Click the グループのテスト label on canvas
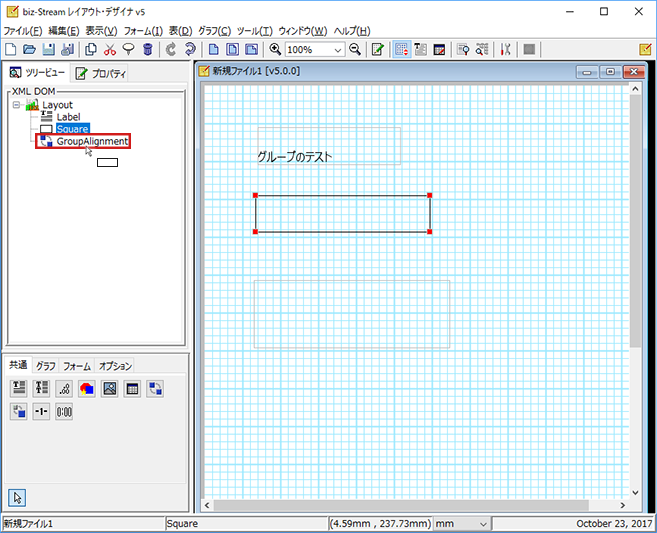 click(295, 157)
